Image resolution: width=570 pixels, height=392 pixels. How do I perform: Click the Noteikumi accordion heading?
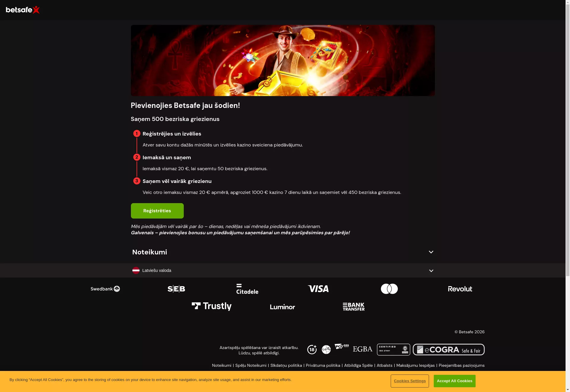click(150, 252)
